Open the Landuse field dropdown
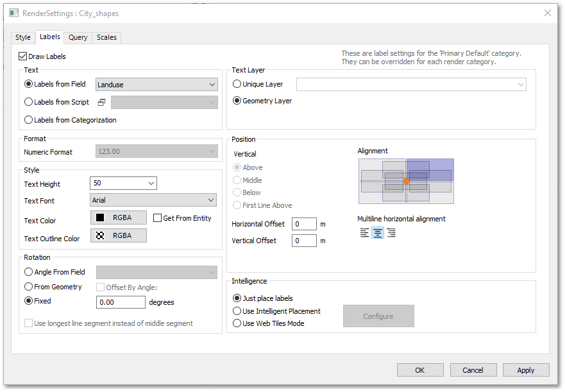The height and width of the screenshot is (392, 565). [156, 85]
